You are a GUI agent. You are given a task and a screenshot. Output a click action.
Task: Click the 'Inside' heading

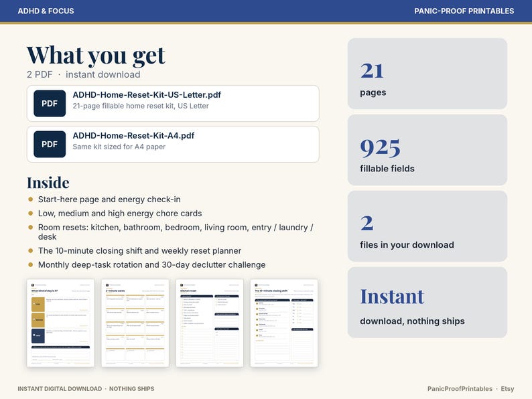point(48,183)
